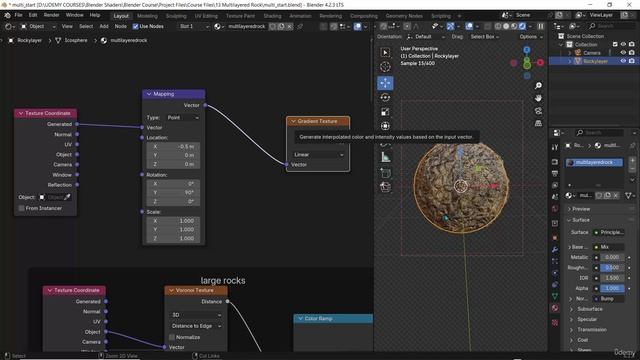Open the node editor Select menu
Viewport: 640px width, 360px height.
(x=86, y=27)
